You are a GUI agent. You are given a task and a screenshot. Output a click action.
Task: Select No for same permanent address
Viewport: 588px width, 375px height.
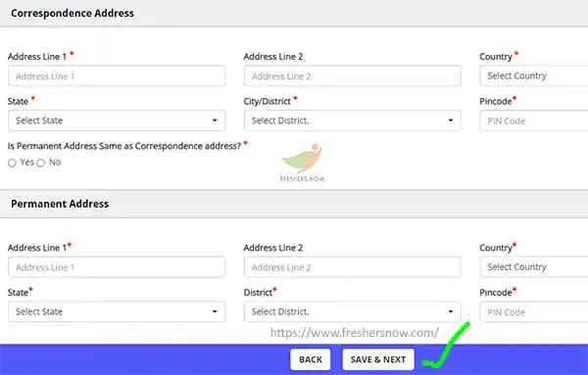41,163
